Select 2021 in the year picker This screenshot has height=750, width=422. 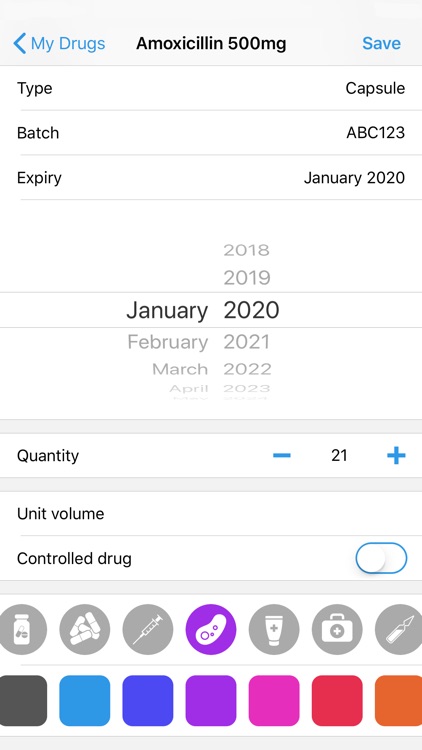click(x=247, y=342)
